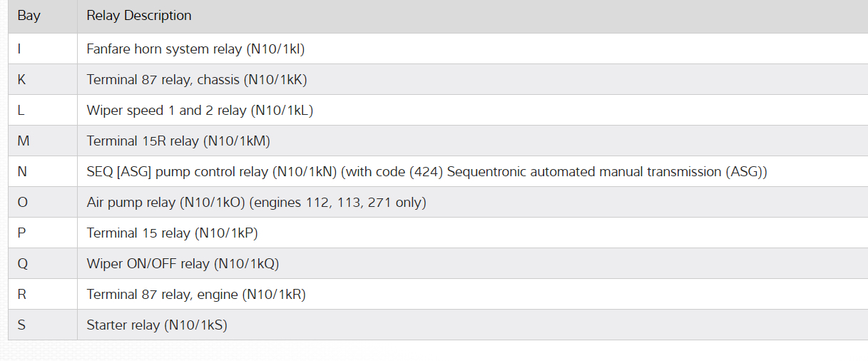
Task: Select Terminal 87 relay, engine entry
Action: click(196, 295)
